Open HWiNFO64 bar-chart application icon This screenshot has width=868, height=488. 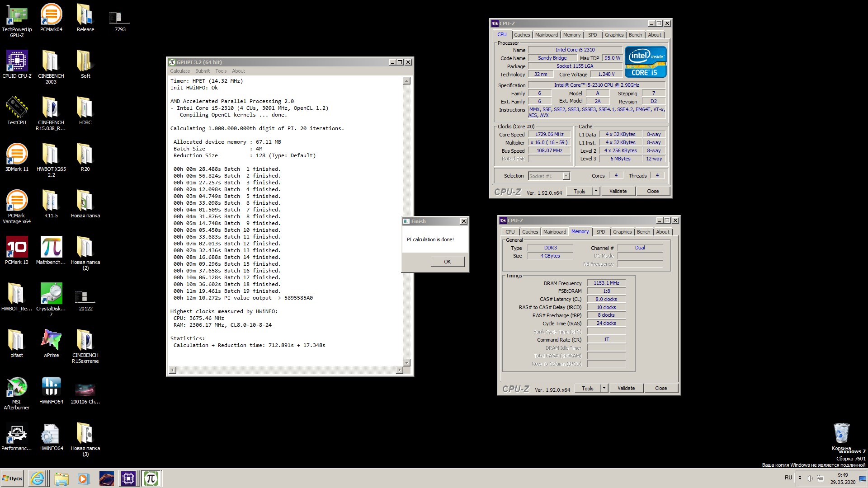51,390
